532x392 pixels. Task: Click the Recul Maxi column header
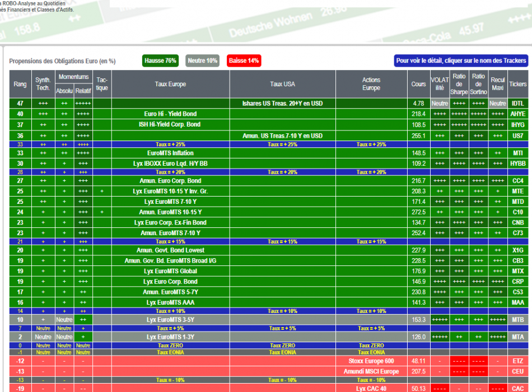pos(498,84)
